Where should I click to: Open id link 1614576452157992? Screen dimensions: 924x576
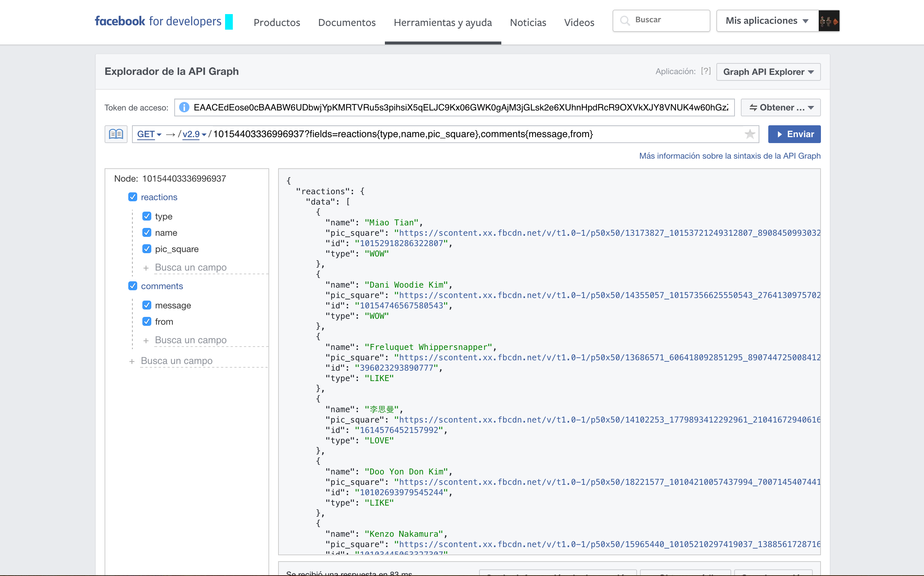coord(399,430)
